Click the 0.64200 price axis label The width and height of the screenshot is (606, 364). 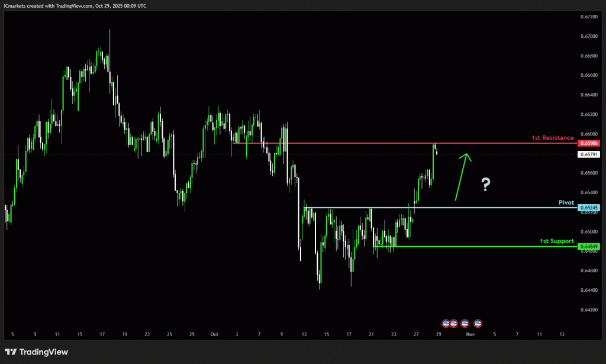[589, 310]
